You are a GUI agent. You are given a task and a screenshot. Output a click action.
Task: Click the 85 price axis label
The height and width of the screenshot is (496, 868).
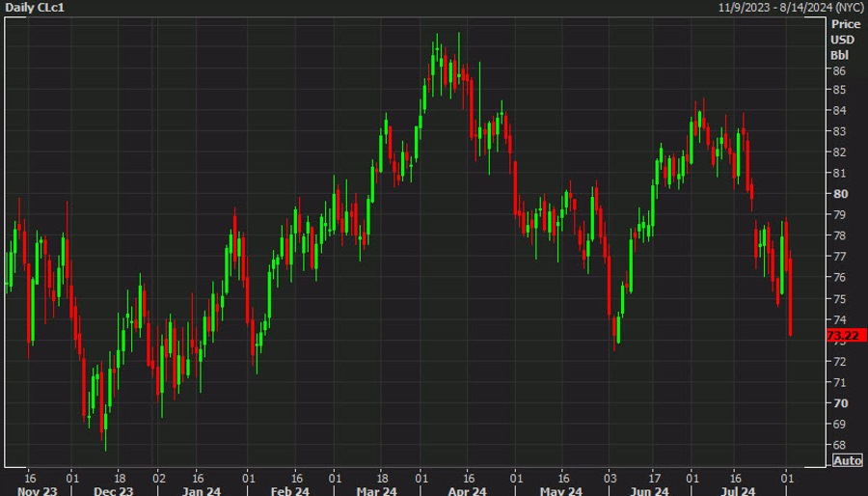point(839,90)
